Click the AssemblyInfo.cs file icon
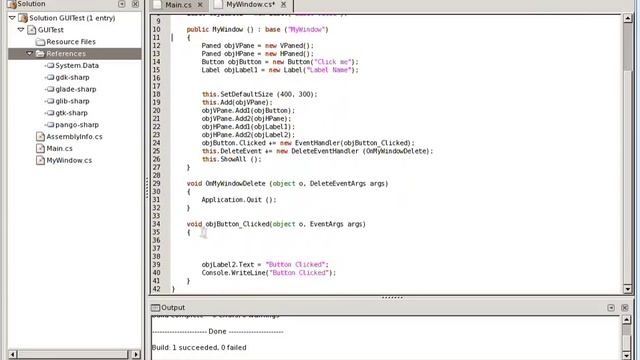The width and height of the screenshot is (640, 360). (40, 136)
